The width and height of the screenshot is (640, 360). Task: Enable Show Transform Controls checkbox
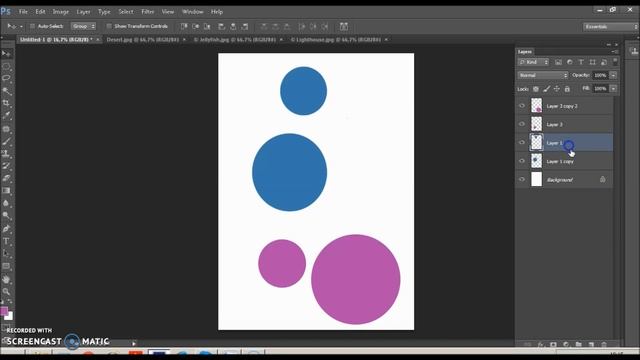(109, 26)
